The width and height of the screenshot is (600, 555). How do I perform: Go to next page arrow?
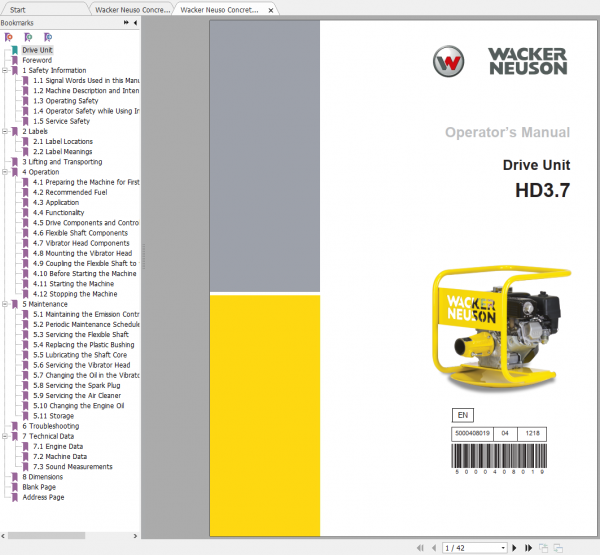tap(515, 548)
